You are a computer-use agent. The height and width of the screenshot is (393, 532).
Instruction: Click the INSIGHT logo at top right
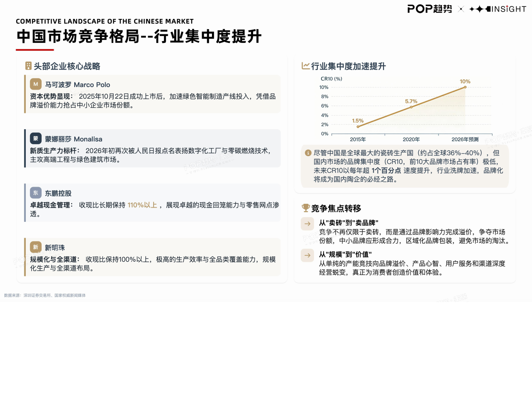point(498,9)
